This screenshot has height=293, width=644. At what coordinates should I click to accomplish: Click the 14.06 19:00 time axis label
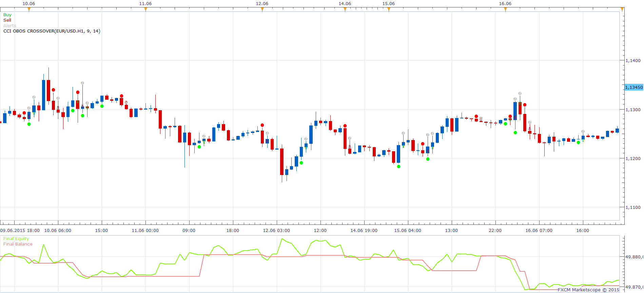click(364, 231)
